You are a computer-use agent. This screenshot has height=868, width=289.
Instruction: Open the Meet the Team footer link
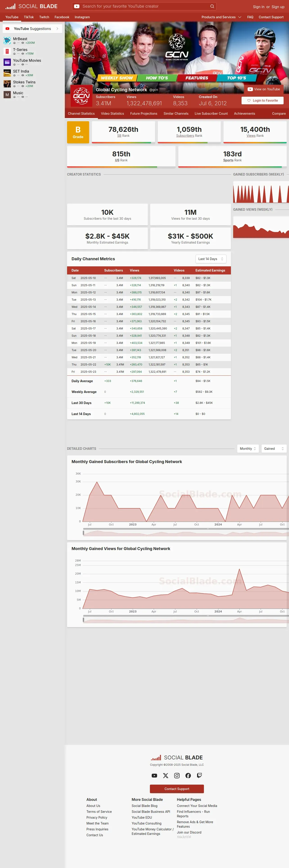(x=97, y=823)
